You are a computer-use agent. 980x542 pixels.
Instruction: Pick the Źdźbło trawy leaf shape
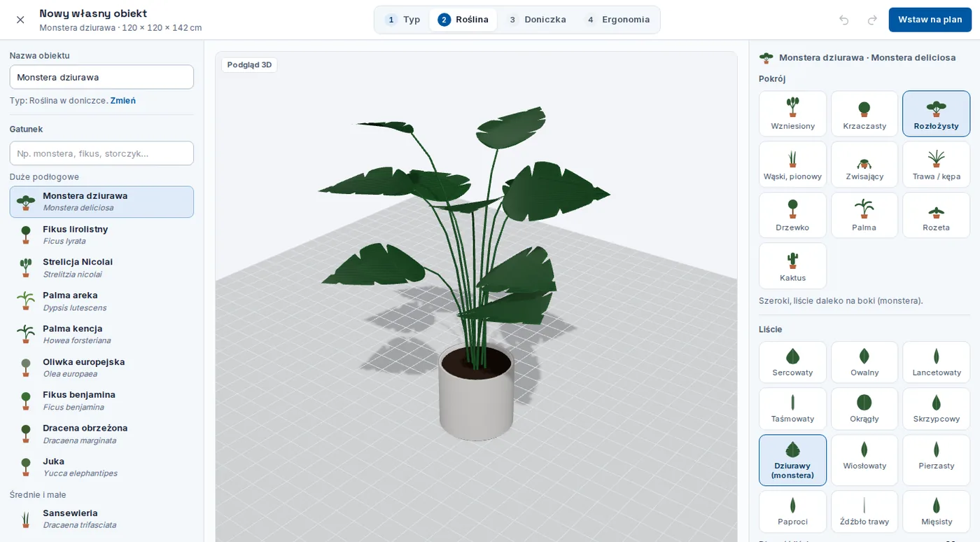click(864, 512)
